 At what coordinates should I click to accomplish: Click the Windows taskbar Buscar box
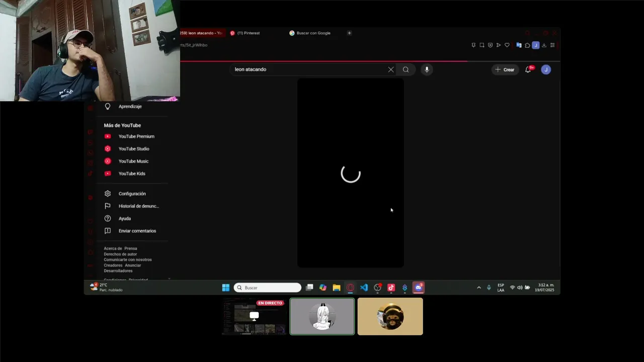click(x=268, y=288)
